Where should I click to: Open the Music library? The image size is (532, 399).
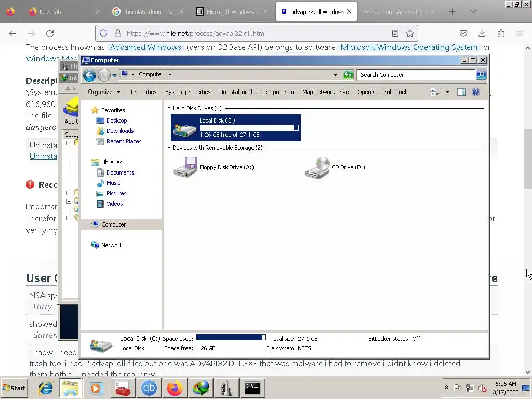tap(113, 183)
